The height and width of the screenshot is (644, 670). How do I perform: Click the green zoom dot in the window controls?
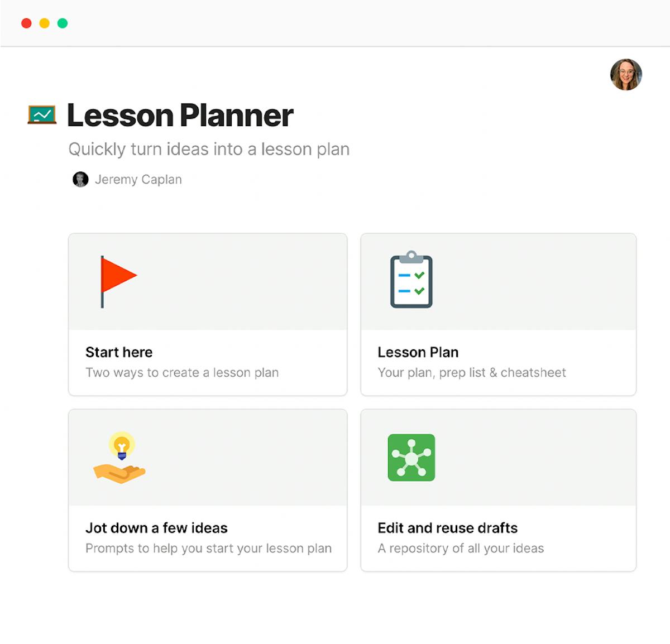pyautogui.click(x=63, y=23)
